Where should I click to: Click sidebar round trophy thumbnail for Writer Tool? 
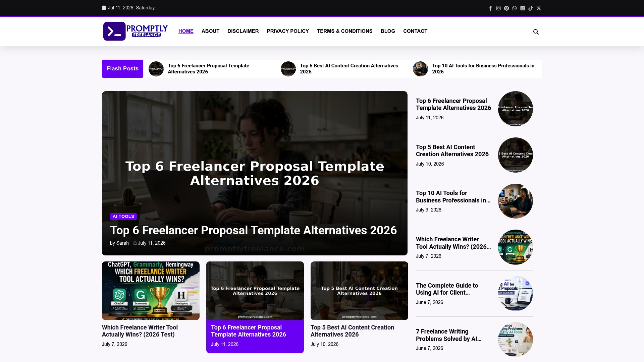pos(516,247)
